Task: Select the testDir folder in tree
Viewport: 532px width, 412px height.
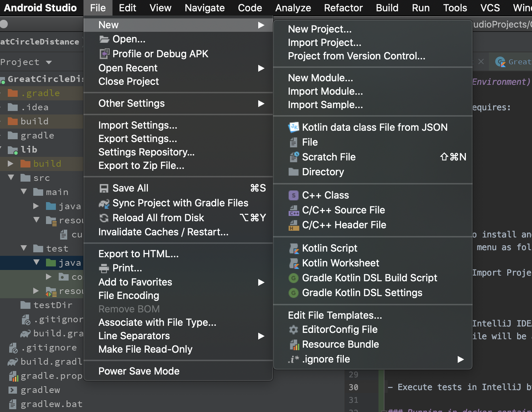Action: point(53,305)
